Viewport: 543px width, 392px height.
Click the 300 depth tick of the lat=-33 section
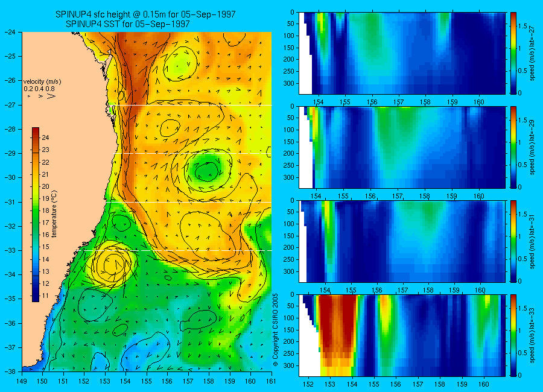288,365
